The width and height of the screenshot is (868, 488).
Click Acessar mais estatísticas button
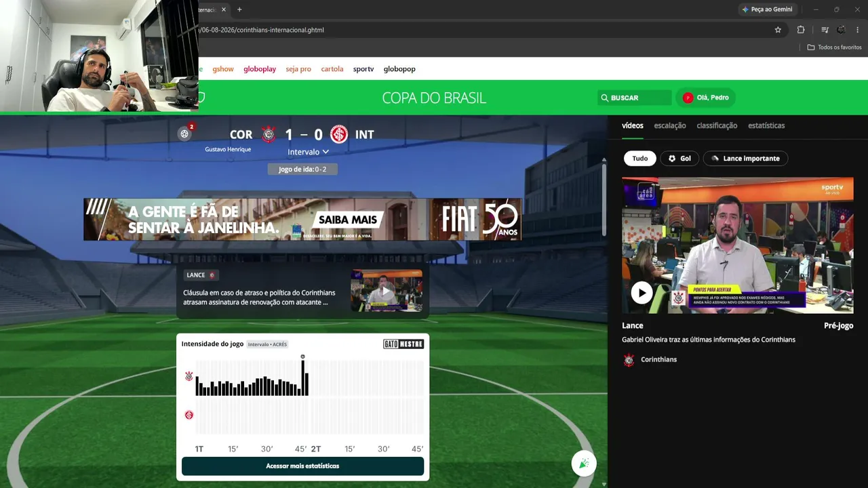point(302,466)
